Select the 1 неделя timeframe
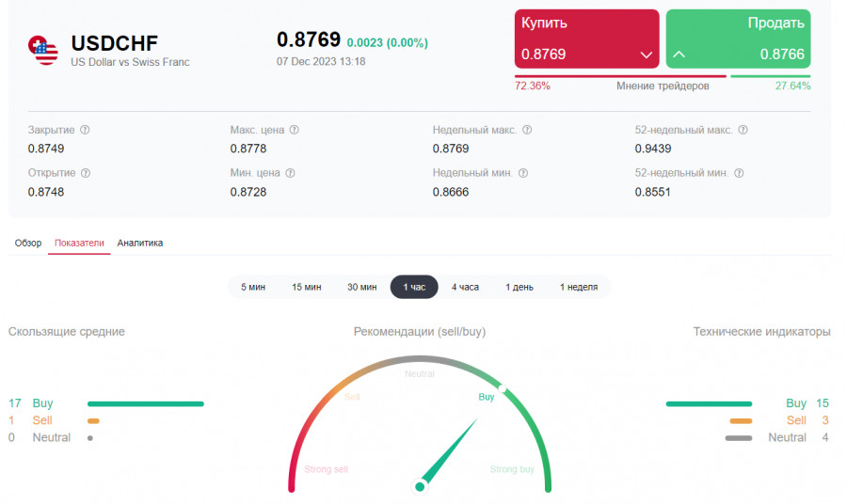The width and height of the screenshot is (847, 504). pyautogui.click(x=579, y=287)
